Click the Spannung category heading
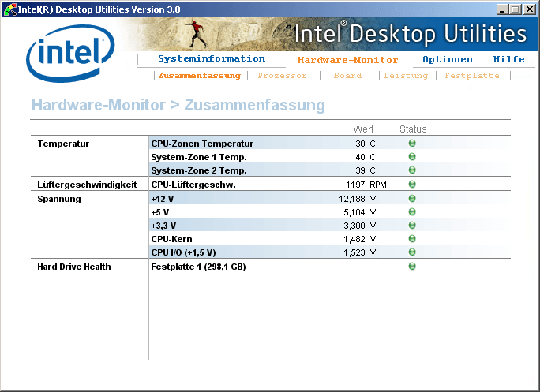Viewport: 540px width, 392px height. point(59,199)
